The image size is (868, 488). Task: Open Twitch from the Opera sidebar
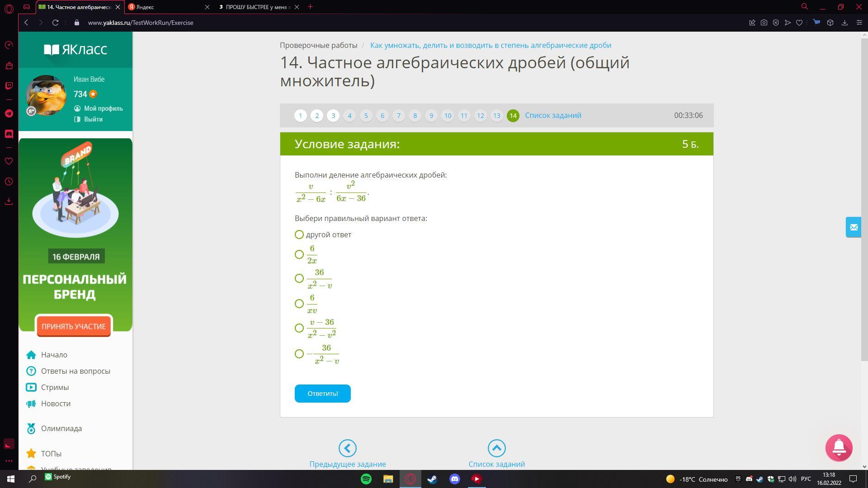[9, 86]
